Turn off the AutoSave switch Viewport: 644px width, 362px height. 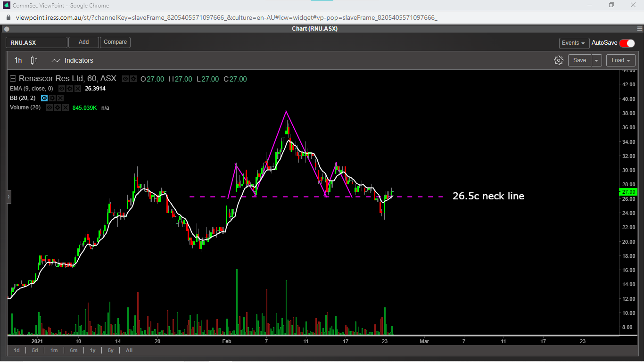(627, 43)
